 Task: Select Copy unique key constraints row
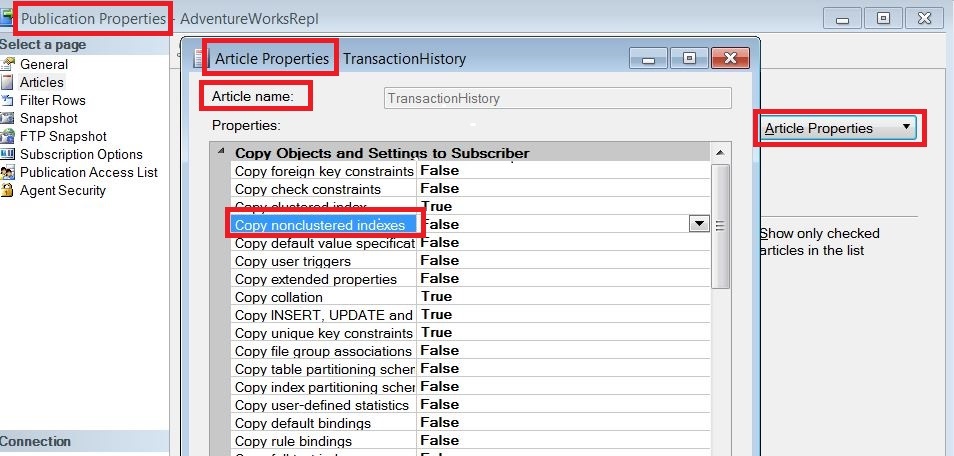pos(470,332)
